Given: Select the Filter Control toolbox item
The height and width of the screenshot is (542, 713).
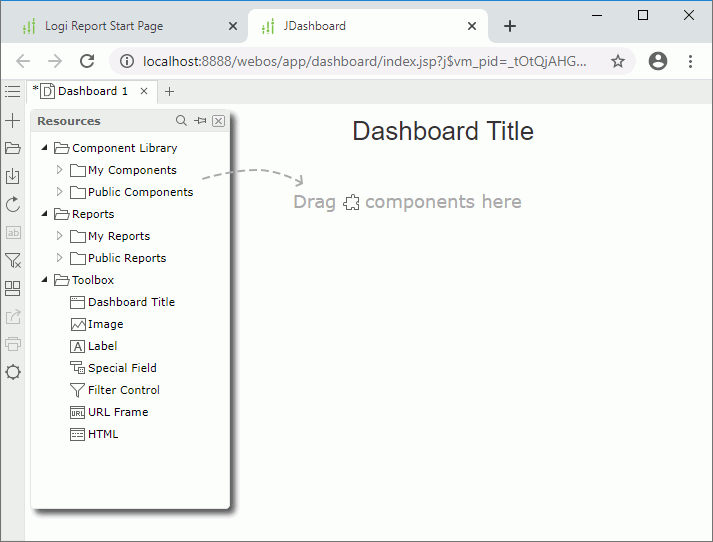Looking at the screenshot, I should pyautogui.click(x=123, y=390).
